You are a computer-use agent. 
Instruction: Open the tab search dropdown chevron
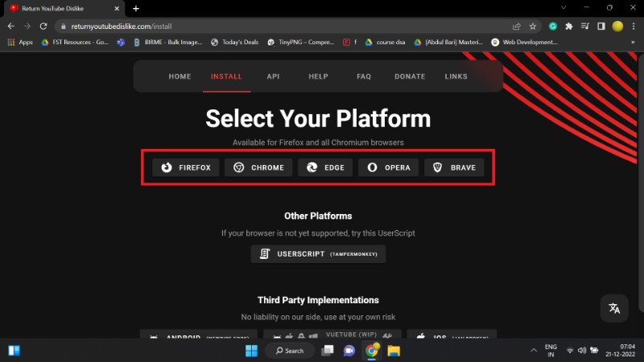coord(563,7)
